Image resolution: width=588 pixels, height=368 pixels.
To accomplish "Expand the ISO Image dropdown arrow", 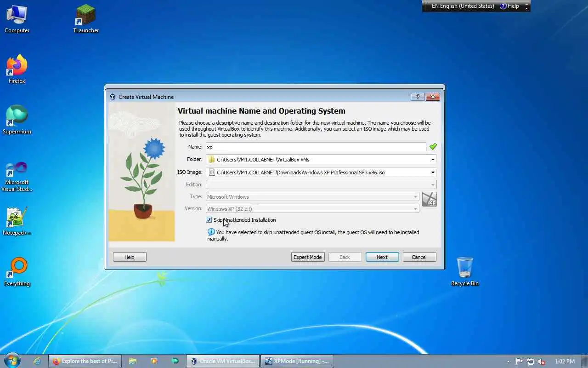I will pyautogui.click(x=432, y=172).
